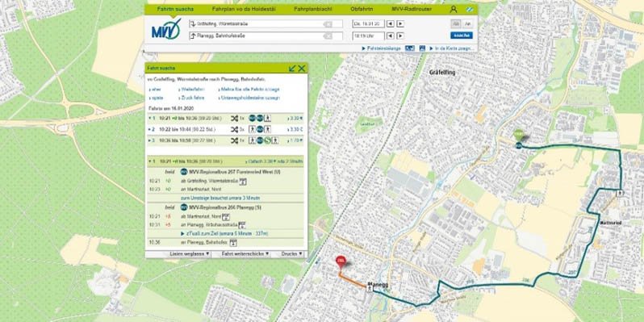Click the blue suacha search button
This screenshot has width=644, height=322.
[x=462, y=36]
